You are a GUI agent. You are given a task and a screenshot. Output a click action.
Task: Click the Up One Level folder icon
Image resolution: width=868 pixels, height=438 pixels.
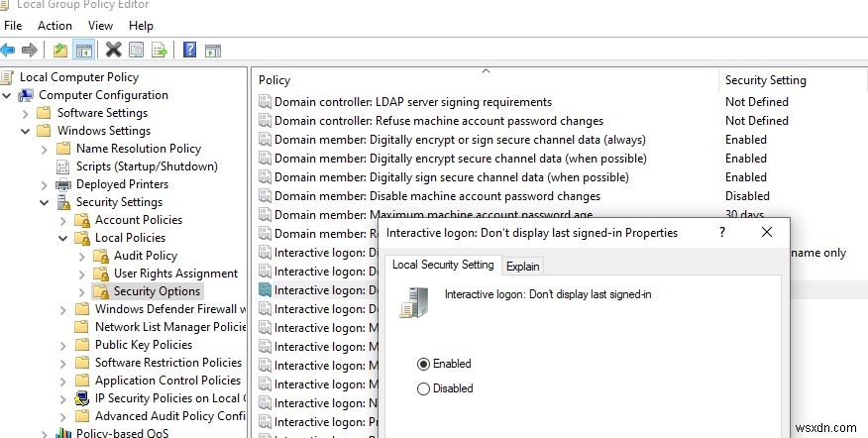point(61,50)
